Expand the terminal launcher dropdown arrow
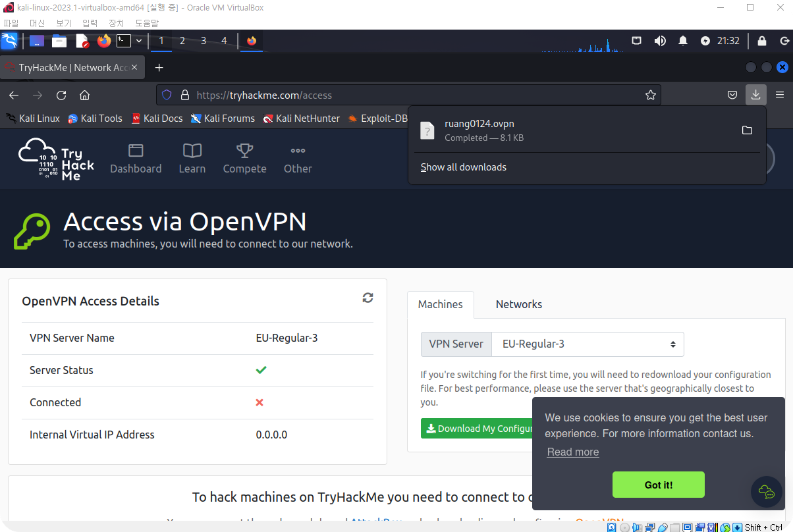Viewport: 793px width, 532px height. tap(139, 41)
